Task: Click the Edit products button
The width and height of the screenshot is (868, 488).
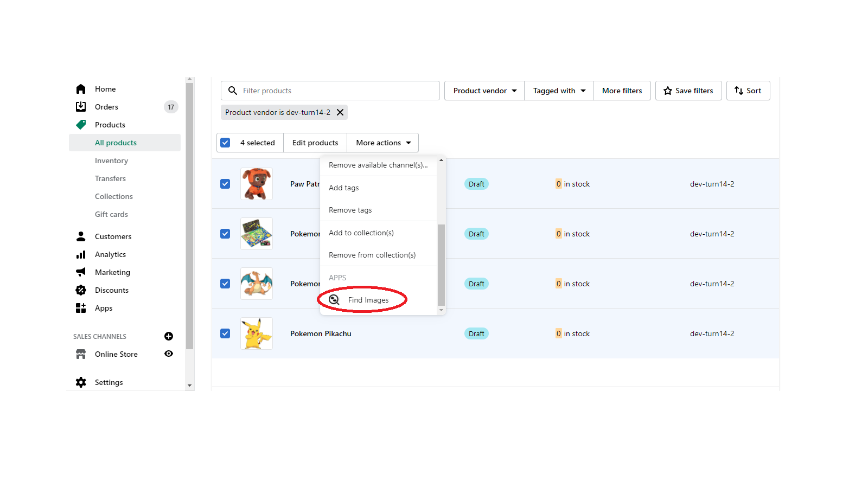Action: pos(315,143)
